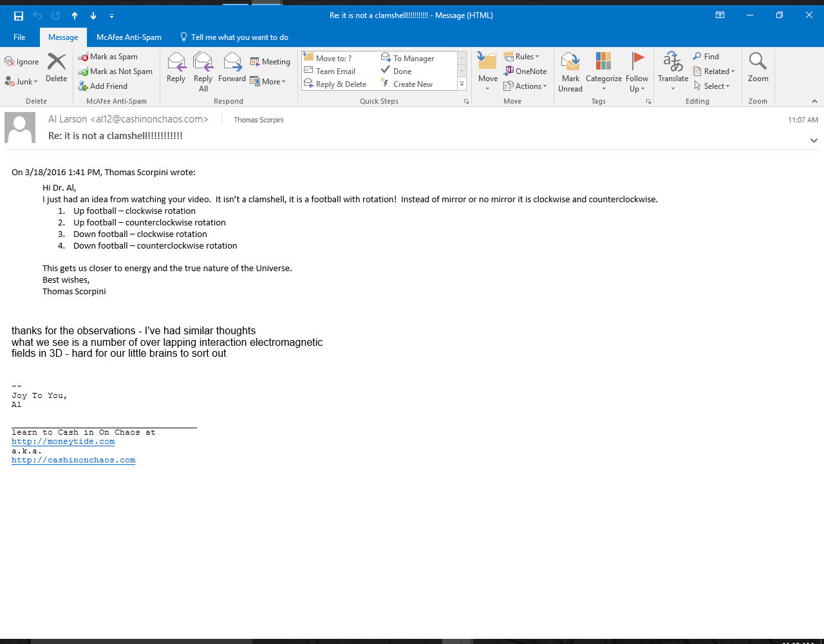
Task: Open the Move folder dropdown
Action: click(x=487, y=72)
